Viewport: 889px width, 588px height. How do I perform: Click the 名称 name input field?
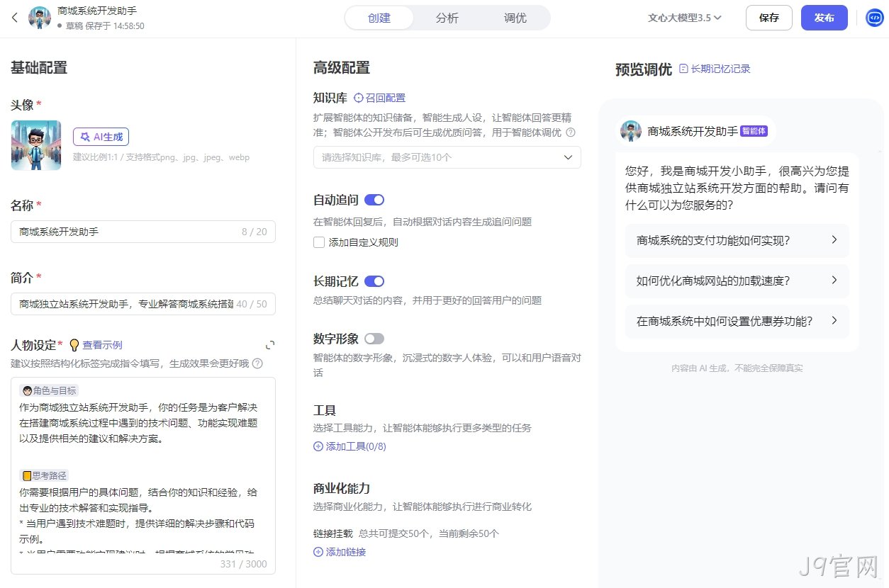[x=143, y=232]
